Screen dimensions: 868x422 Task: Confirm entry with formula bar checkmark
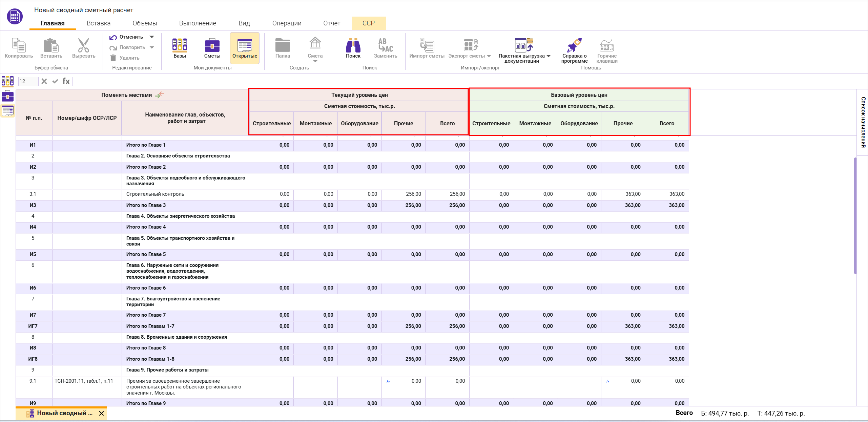pos(55,81)
